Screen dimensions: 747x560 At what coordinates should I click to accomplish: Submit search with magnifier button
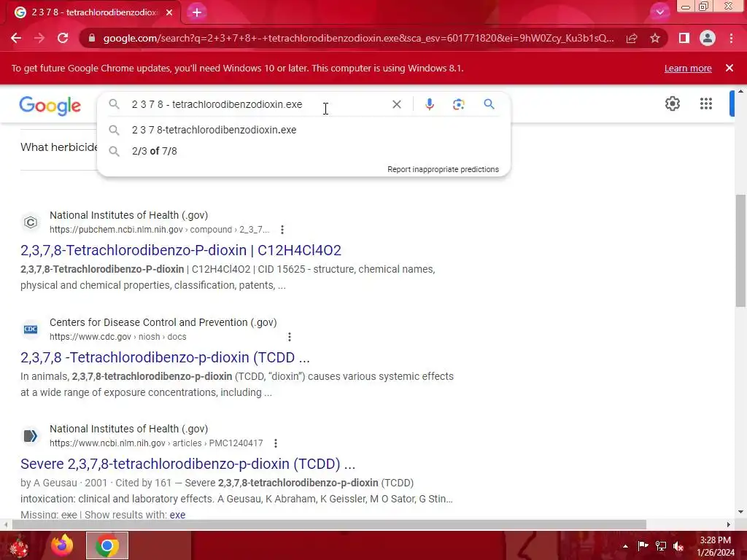point(489,104)
